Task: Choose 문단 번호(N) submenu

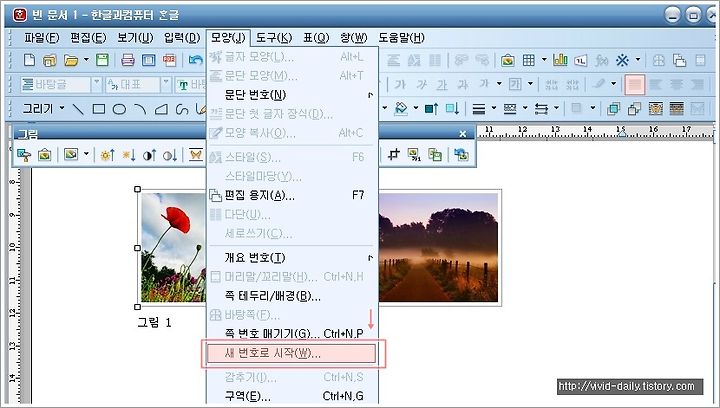Action: click(x=292, y=95)
